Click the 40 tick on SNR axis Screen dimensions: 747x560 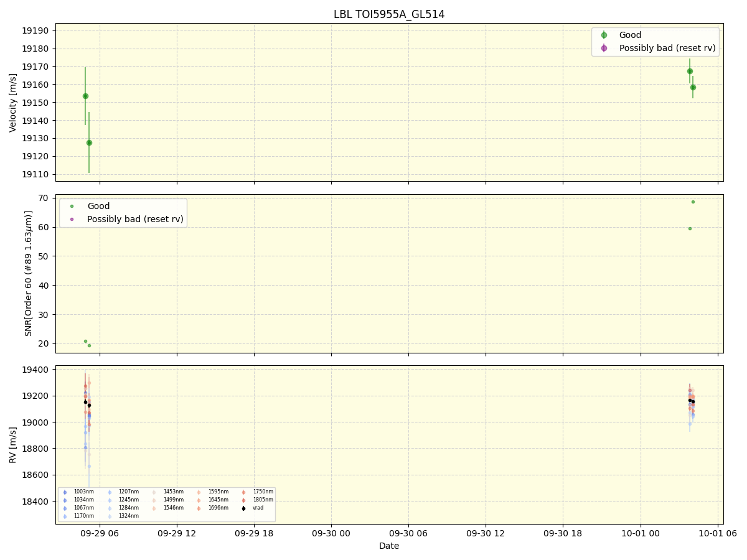point(45,286)
